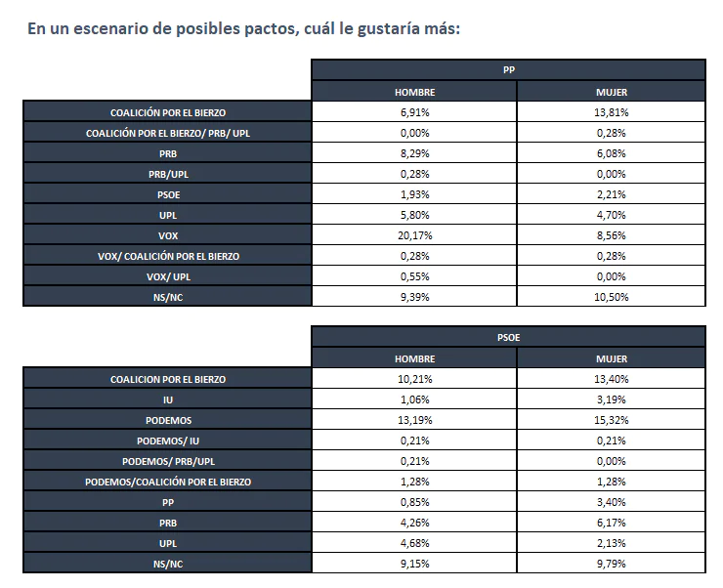723x588 pixels.
Task: Select the PSOE table main header
Action: pyautogui.click(x=508, y=337)
